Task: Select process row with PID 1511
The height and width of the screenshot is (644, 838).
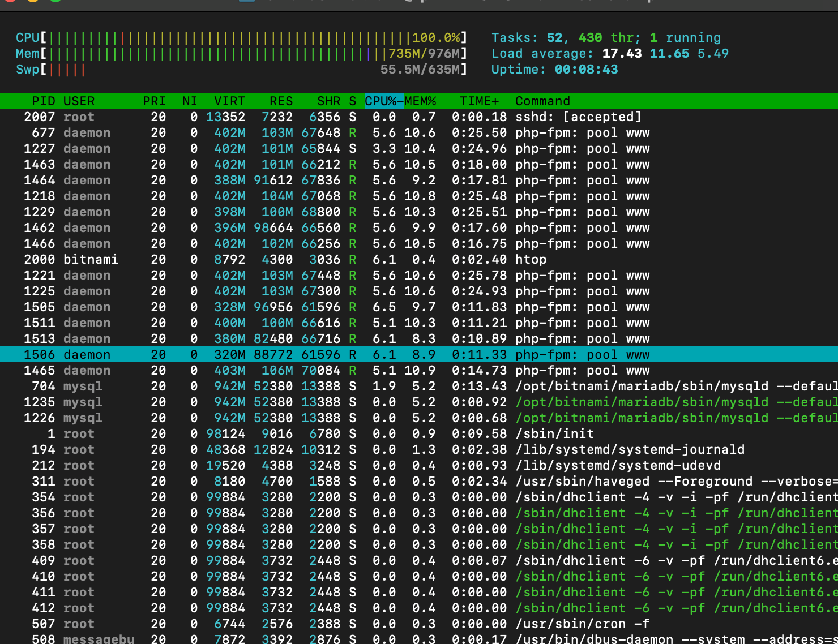Action: tap(419, 323)
